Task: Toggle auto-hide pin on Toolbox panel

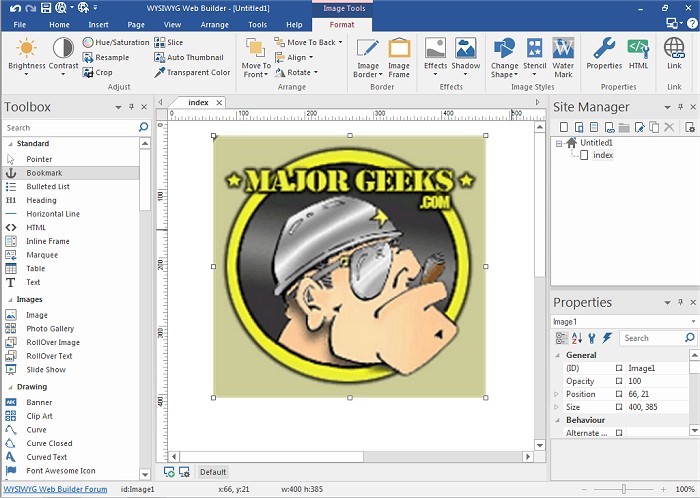Action: point(131,106)
